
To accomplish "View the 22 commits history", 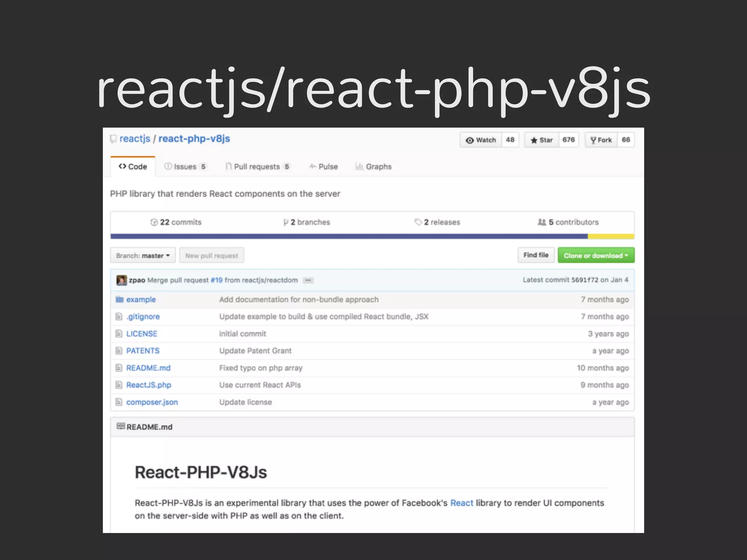I will click(176, 222).
